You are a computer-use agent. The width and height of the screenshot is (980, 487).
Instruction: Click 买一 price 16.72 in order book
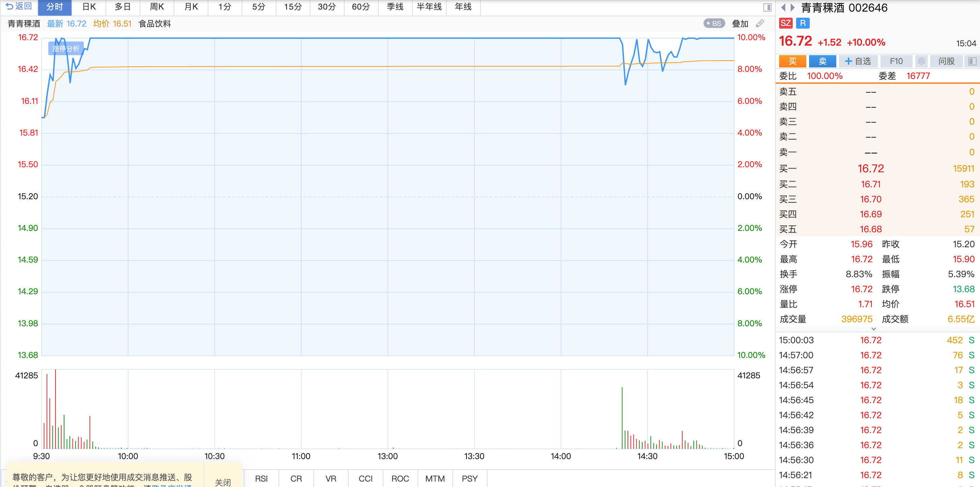pyautogui.click(x=870, y=169)
